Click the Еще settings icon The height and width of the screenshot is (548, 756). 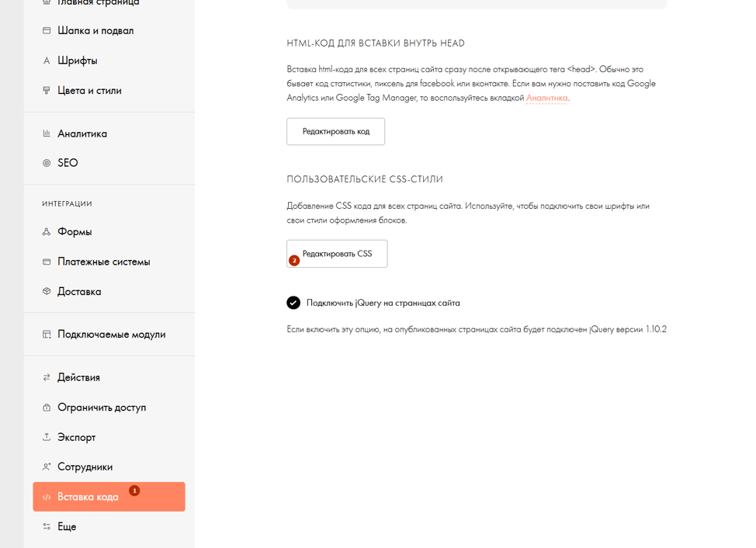[x=47, y=526]
